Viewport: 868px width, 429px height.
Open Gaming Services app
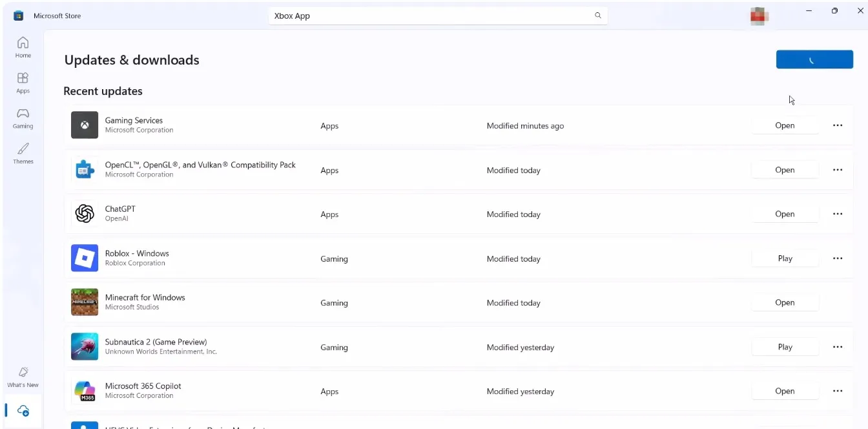coord(785,125)
